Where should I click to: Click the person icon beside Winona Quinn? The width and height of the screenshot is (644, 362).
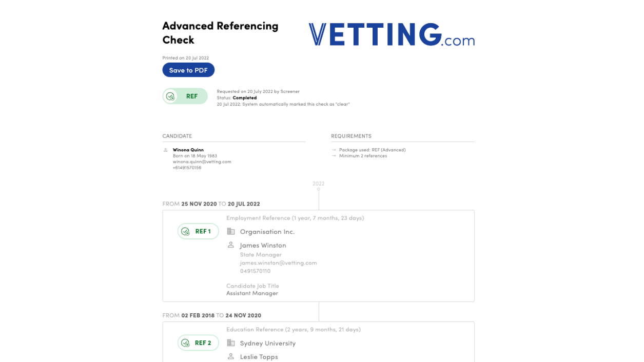(x=166, y=150)
